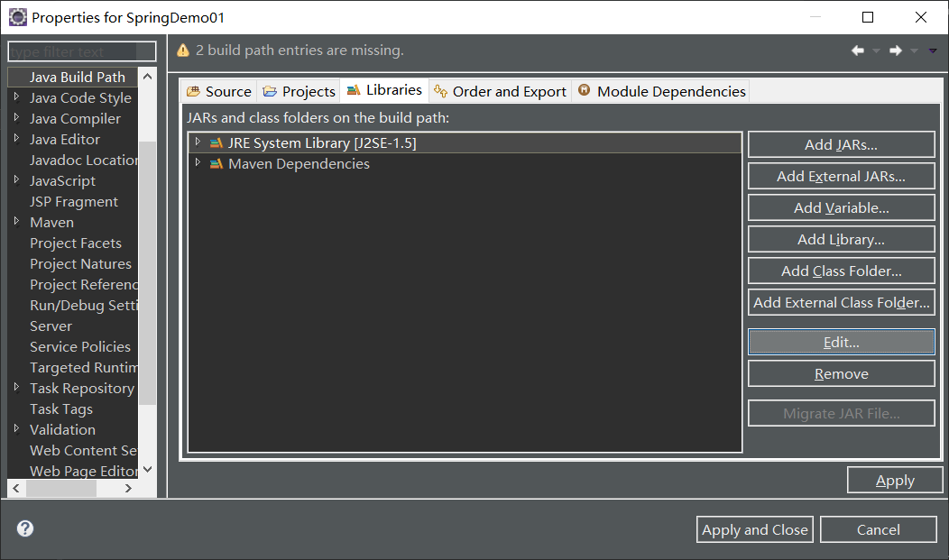Select Server in the tree
949x560 pixels.
coord(51,326)
